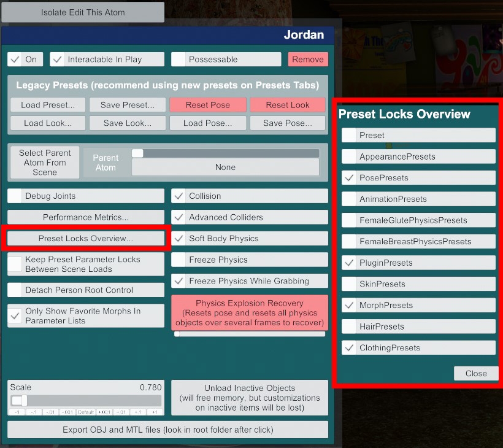Click Load Preset button
The width and height of the screenshot is (503, 448).
pyautogui.click(x=48, y=105)
